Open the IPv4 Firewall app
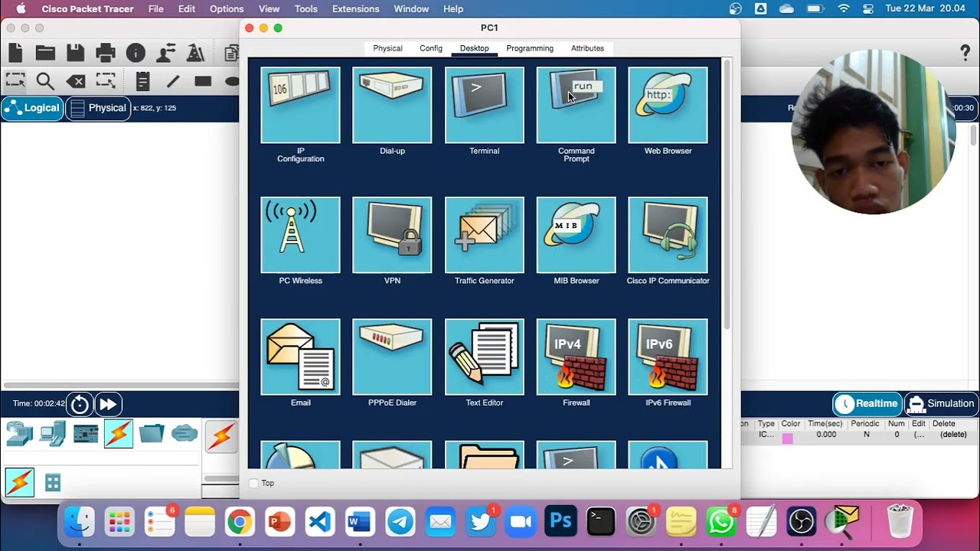This screenshot has width=980, height=551. click(x=576, y=357)
